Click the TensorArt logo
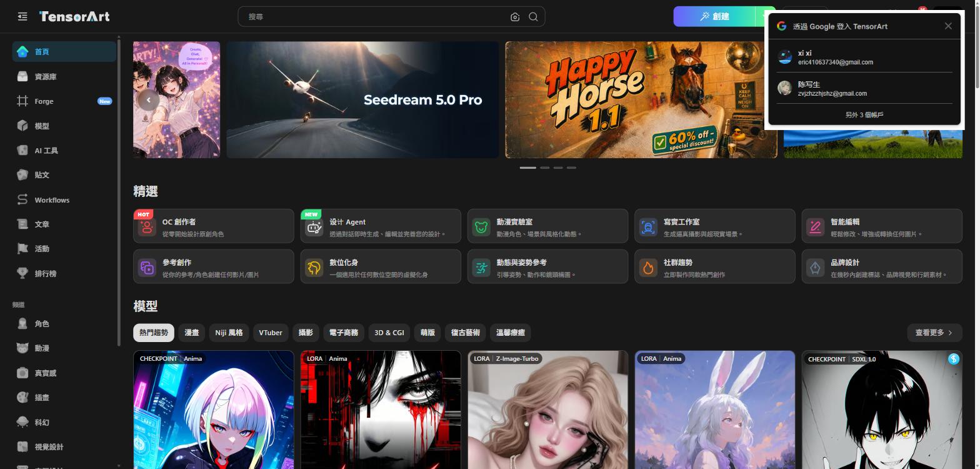The image size is (980, 469). tap(74, 16)
